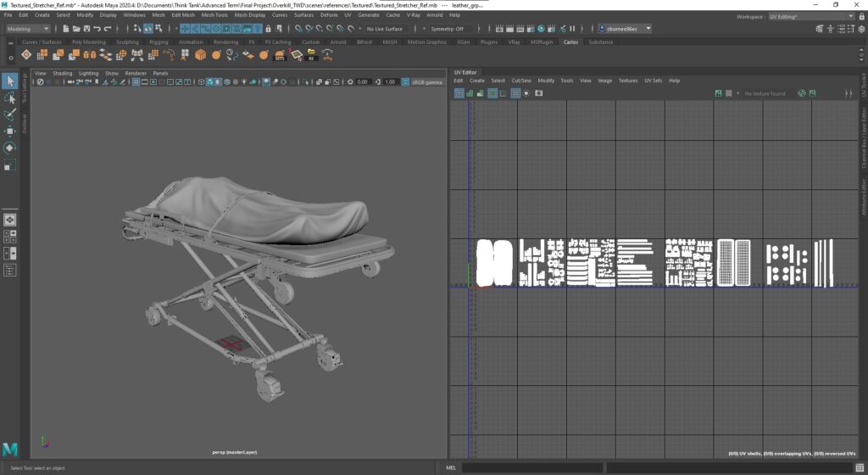Open a scene file
The width and height of the screenshot is (868, 475).
(x=76, y=29)
